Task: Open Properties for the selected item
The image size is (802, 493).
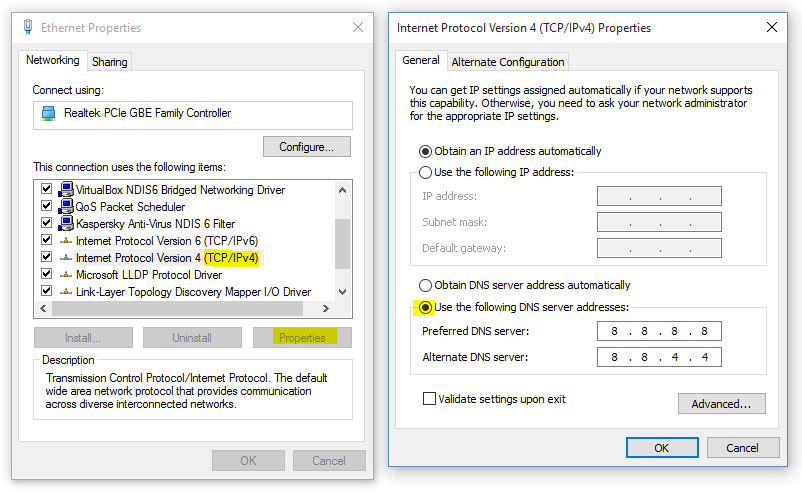Action: [302, 338]
